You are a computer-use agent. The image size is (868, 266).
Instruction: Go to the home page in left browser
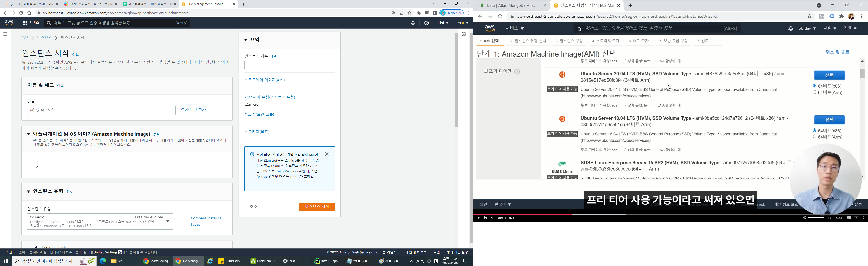pos(29,13)
